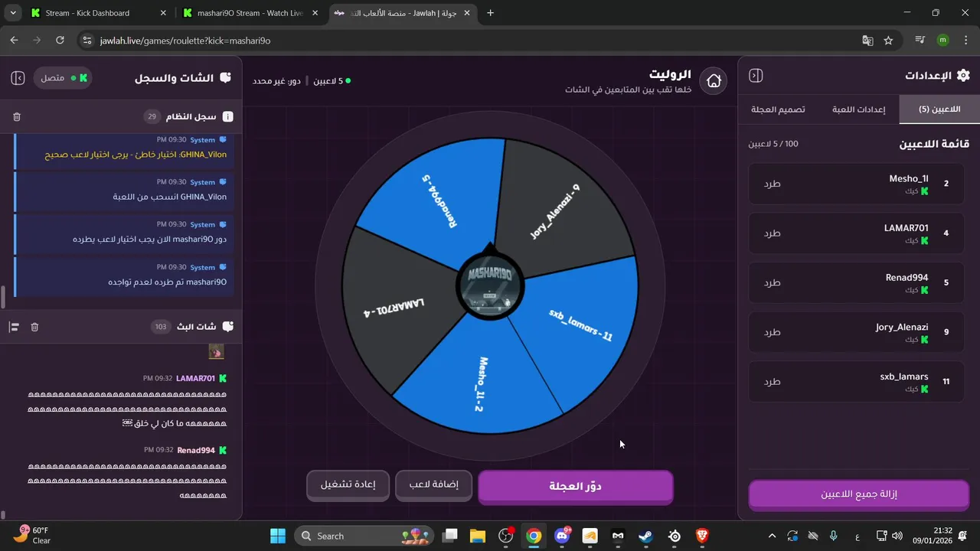
Task: Open Chrome three-dot menu
Action: [x=965, y=41]
